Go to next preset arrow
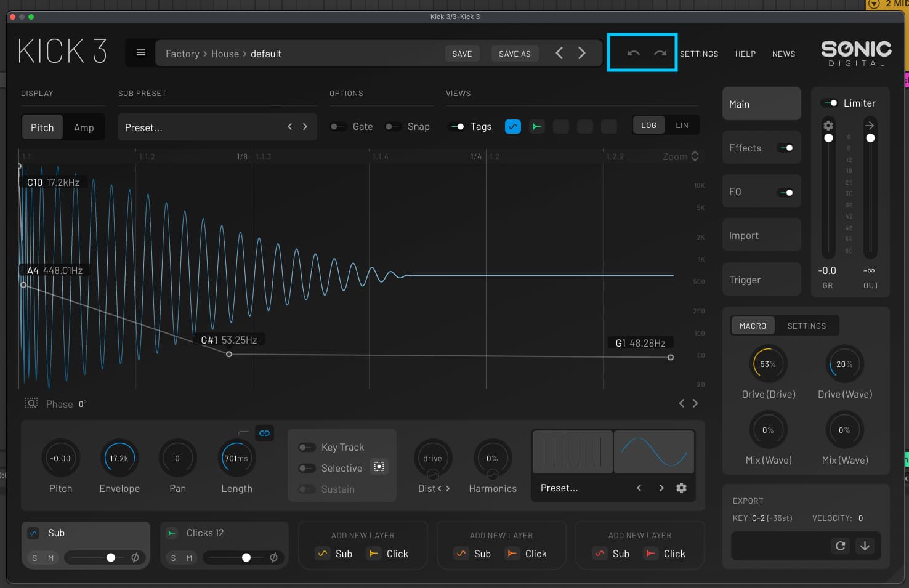 point(581,54)
